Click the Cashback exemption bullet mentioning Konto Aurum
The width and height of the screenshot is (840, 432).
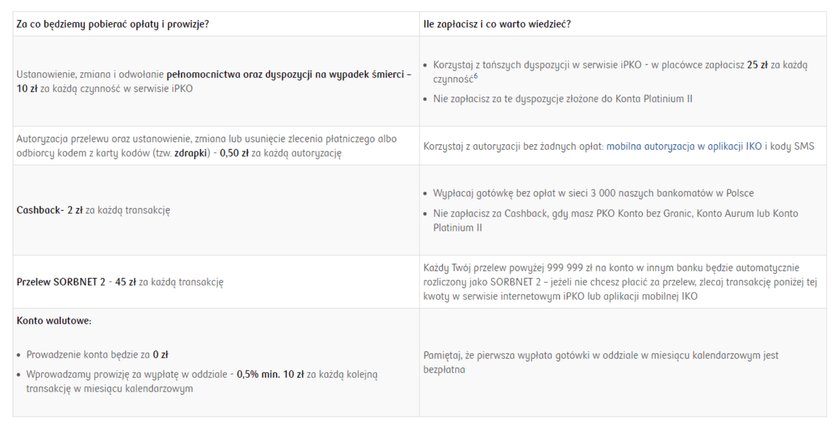[x=615, y=220]
